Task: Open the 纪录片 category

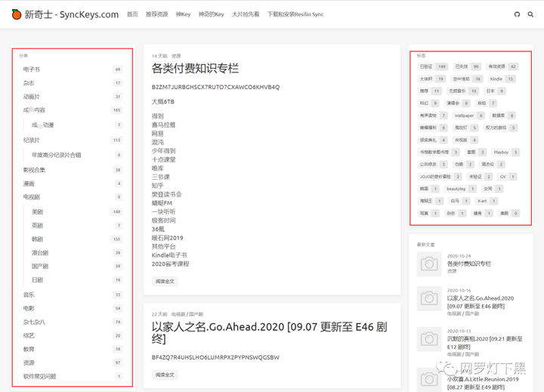Action: [x=31, y=140]
